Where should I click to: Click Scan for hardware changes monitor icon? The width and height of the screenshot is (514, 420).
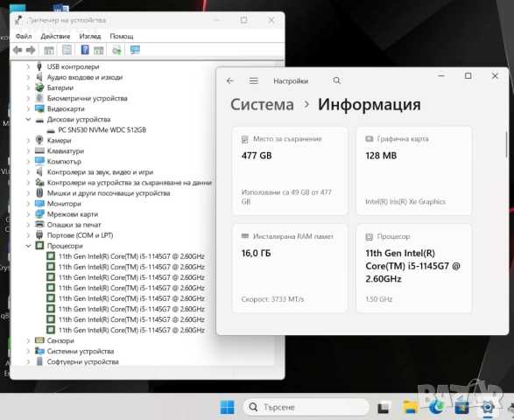[x=135, y=50]
